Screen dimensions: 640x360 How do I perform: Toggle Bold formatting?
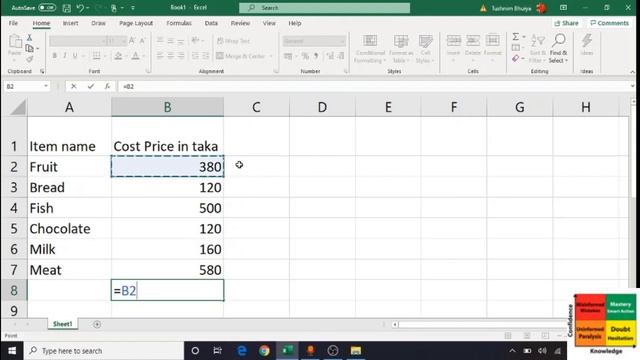click(54, 56)
